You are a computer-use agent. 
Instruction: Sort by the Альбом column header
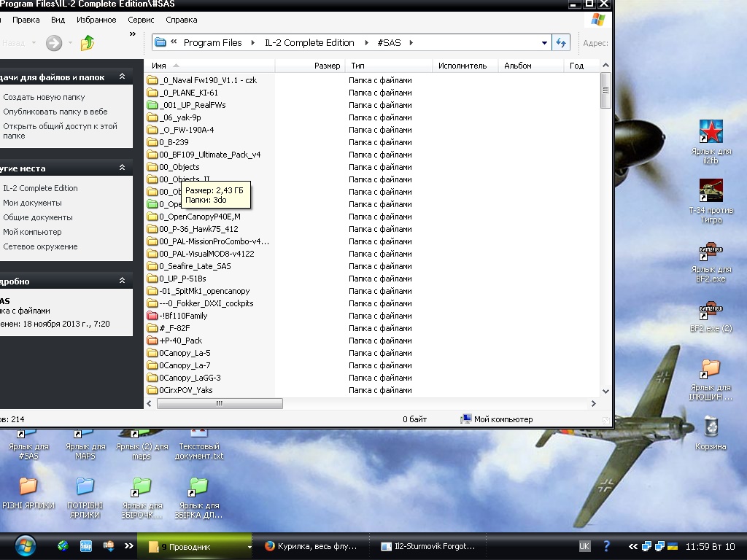click(x=531, y=66)
